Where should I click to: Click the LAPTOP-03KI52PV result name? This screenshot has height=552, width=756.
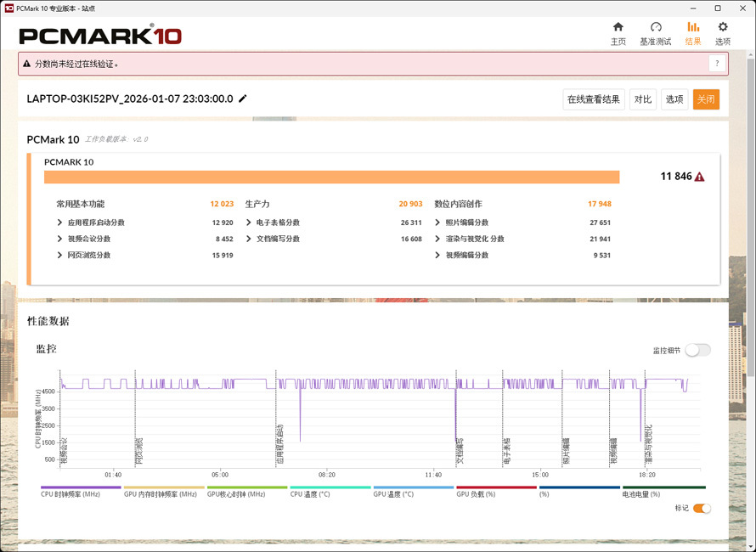[130, 99]
